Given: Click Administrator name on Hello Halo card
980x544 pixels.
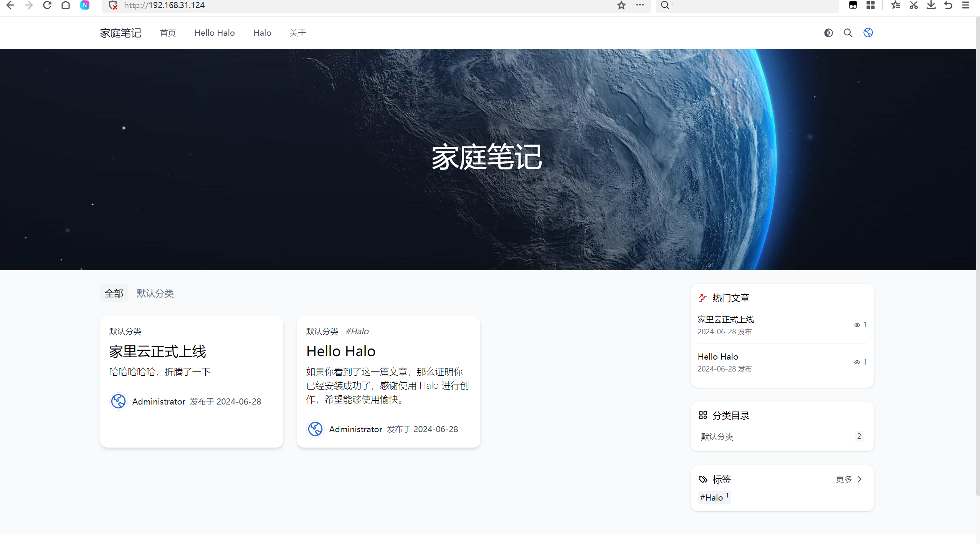Looking at the screenshot, I should point(355,430).
